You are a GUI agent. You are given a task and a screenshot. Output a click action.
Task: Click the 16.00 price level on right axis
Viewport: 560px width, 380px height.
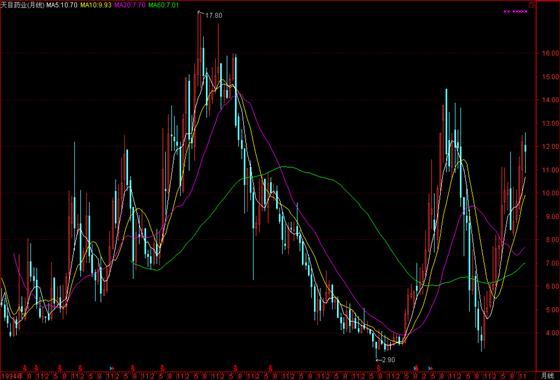pyautogui.click(x=549, y=53)
